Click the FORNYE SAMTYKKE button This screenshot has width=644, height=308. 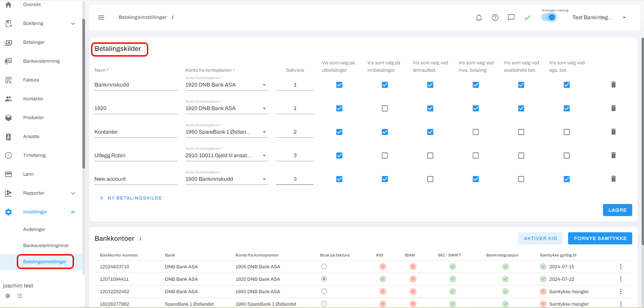click(x=600, y=238)
